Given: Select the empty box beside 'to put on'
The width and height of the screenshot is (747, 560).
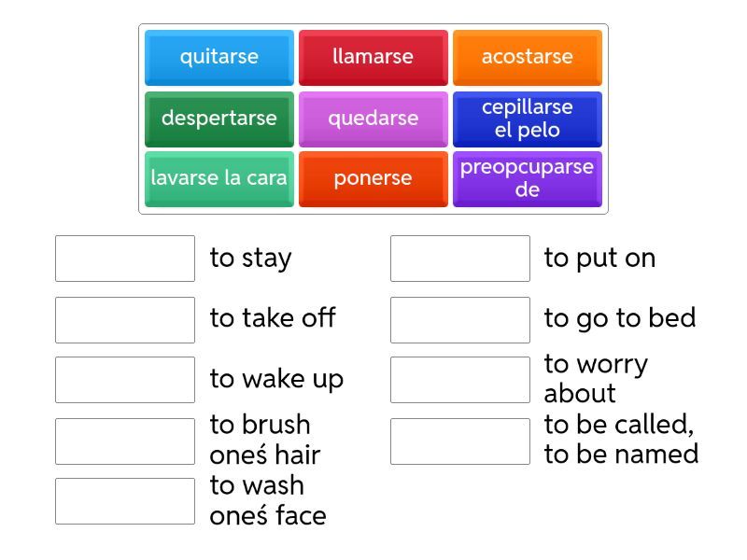Looking at the screenshot, I should 460,259.
